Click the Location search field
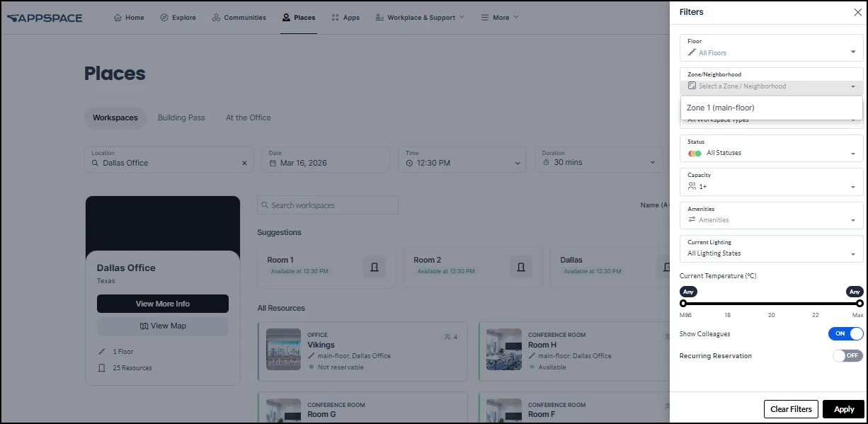 coord(169,159)
